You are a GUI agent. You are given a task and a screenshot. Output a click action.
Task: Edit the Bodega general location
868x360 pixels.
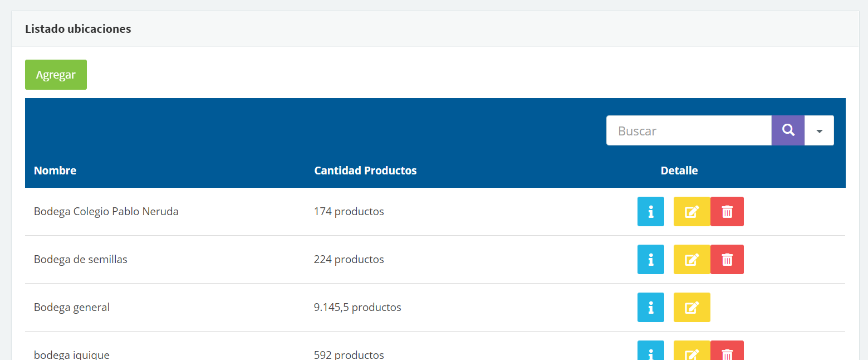[692, 308]
